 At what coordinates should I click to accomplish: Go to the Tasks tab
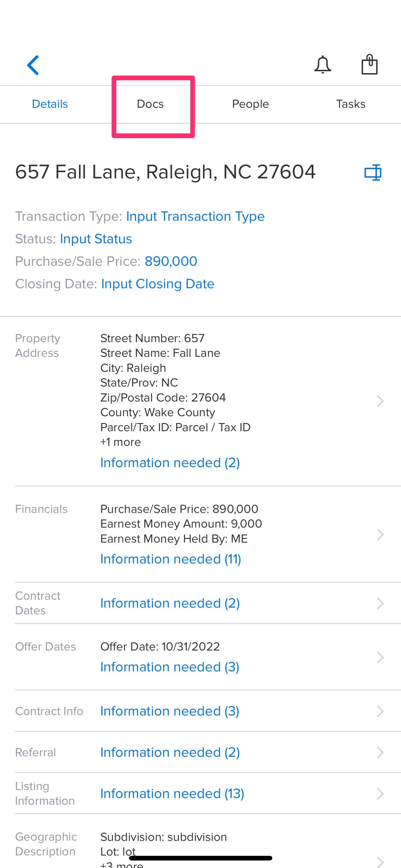click(350, 104)
